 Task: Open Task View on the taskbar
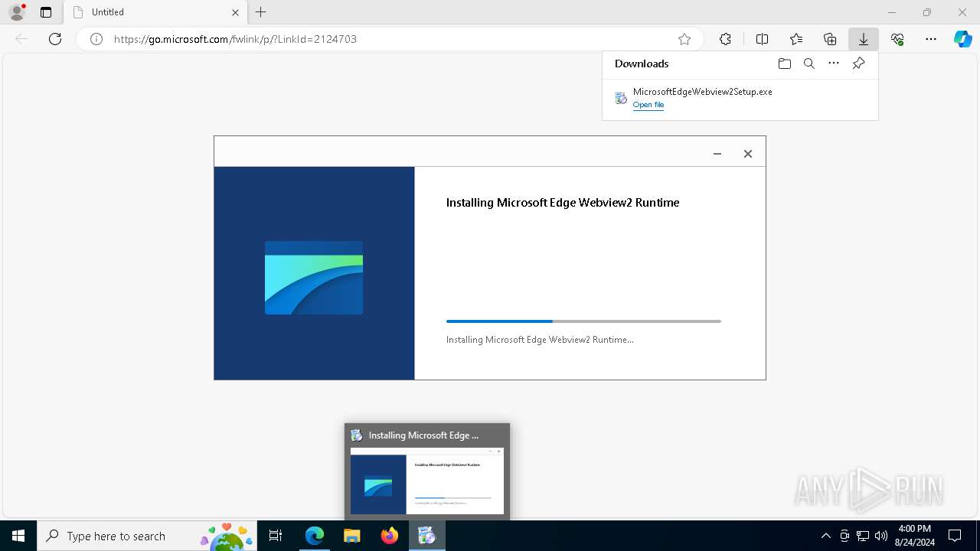pos(276,536)
